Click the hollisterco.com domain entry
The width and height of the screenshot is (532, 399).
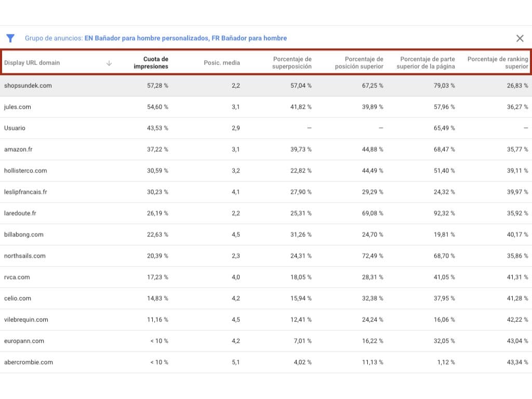25,170
